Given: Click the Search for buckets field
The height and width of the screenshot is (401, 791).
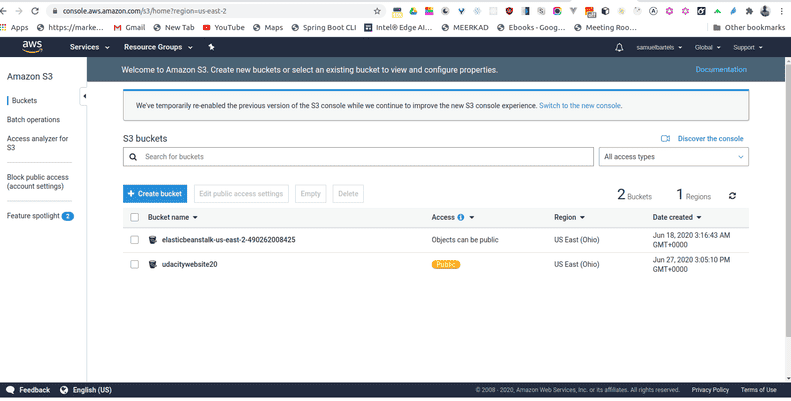Looking at the screenshot, I should pos(358,157).
